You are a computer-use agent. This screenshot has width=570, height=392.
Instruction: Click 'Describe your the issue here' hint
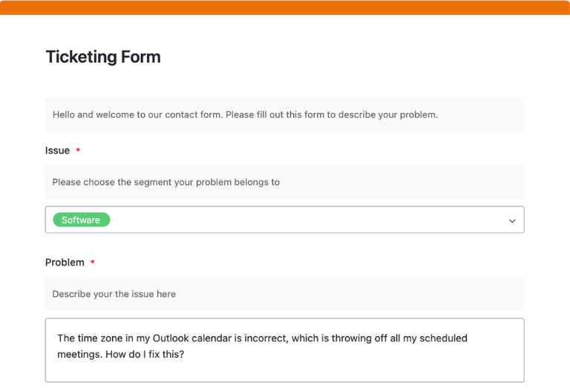114,294
